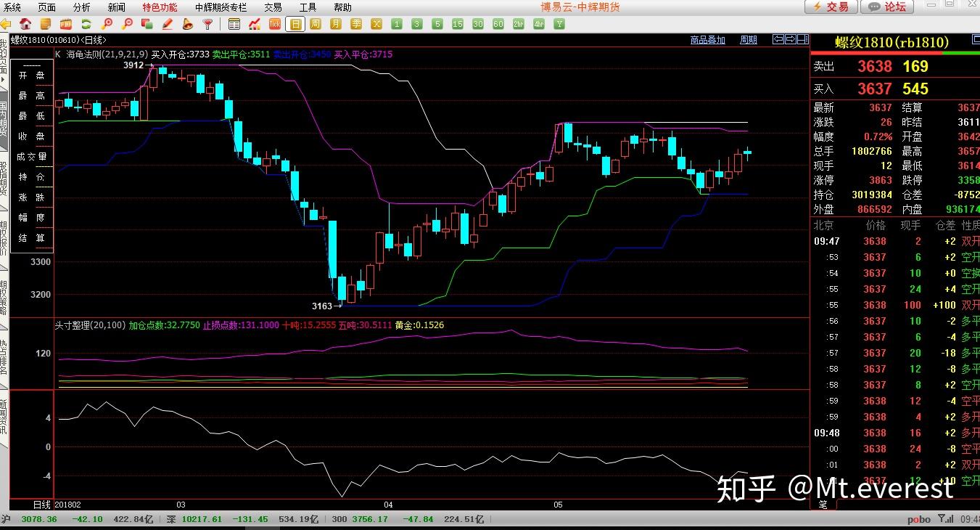Click the red pencil drawing tool icon
980x530 pixels.
pos(168,24)
